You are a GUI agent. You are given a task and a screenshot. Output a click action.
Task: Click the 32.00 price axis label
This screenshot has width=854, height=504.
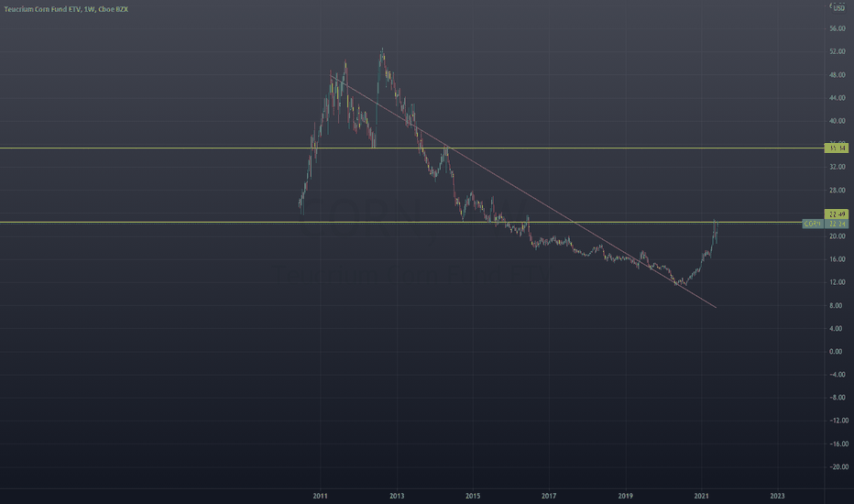(x=838, y=167)
